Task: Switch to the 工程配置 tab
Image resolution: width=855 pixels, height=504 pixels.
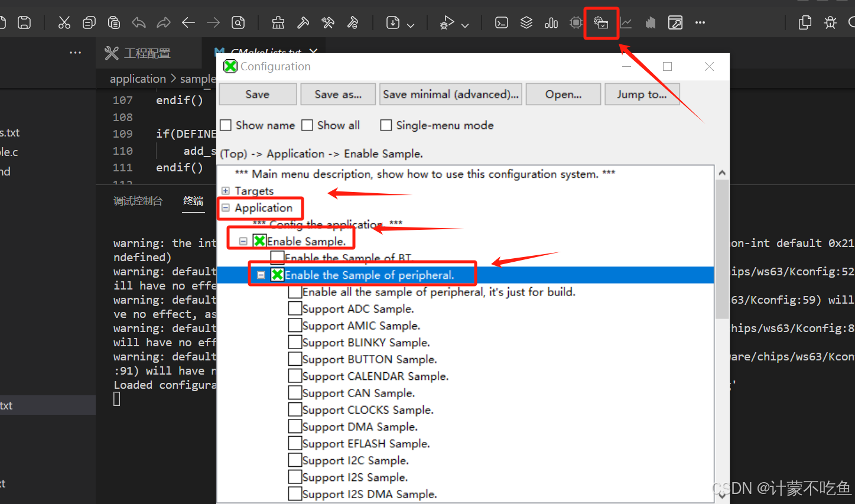Action: [x=148, y=53]
